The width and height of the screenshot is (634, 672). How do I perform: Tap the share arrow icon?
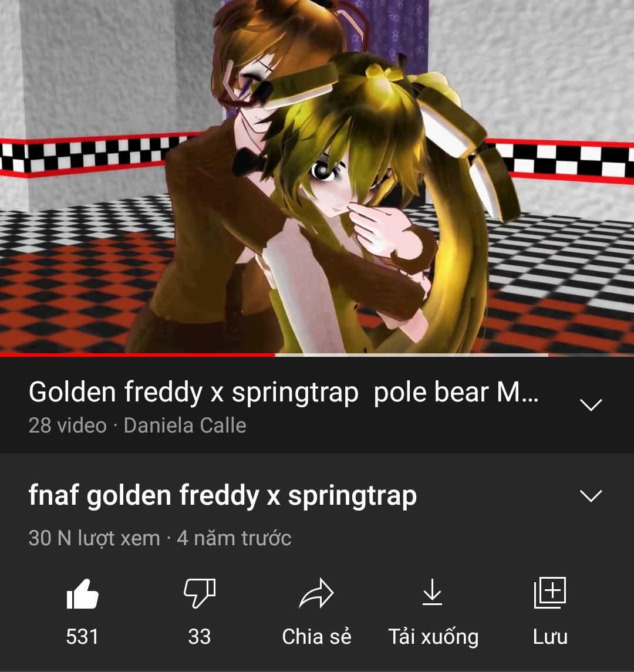point(316,593)
